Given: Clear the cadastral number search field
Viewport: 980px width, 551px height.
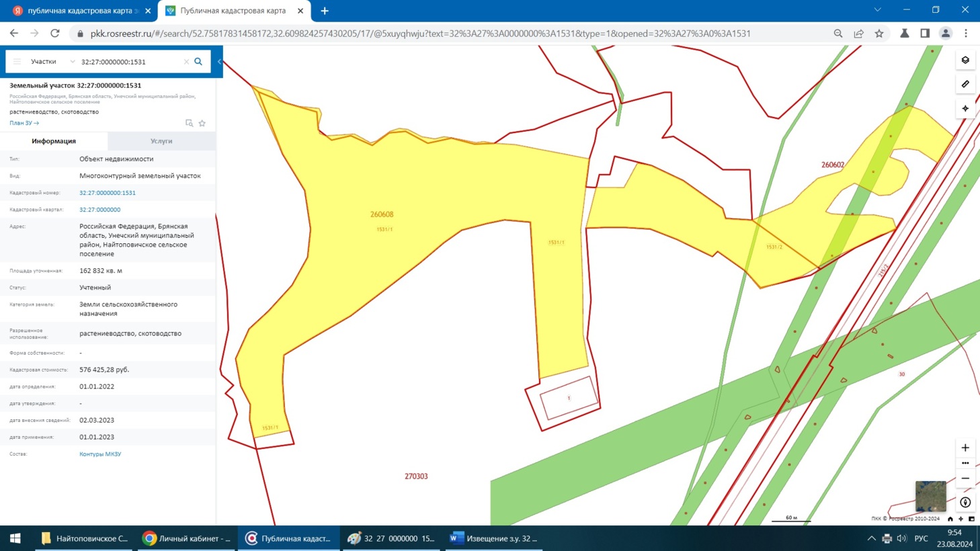Looking at the screenshot, I should pos(186,62).
